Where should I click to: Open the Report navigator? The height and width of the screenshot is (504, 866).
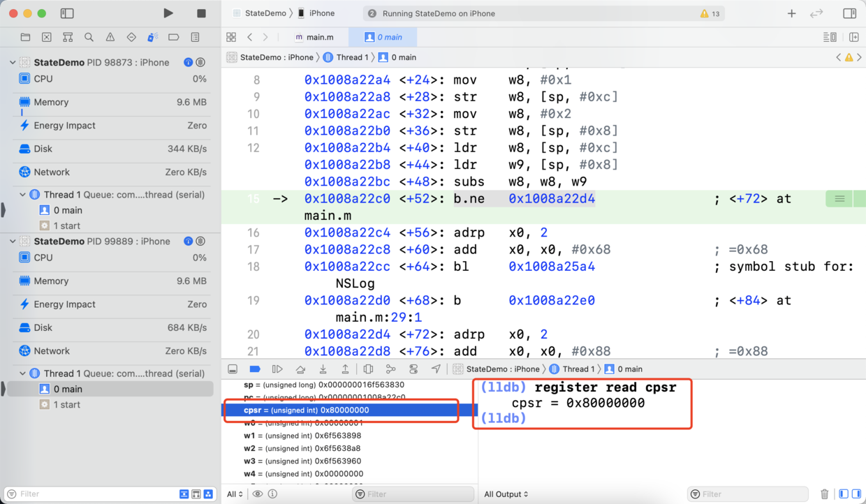[195, 37]
